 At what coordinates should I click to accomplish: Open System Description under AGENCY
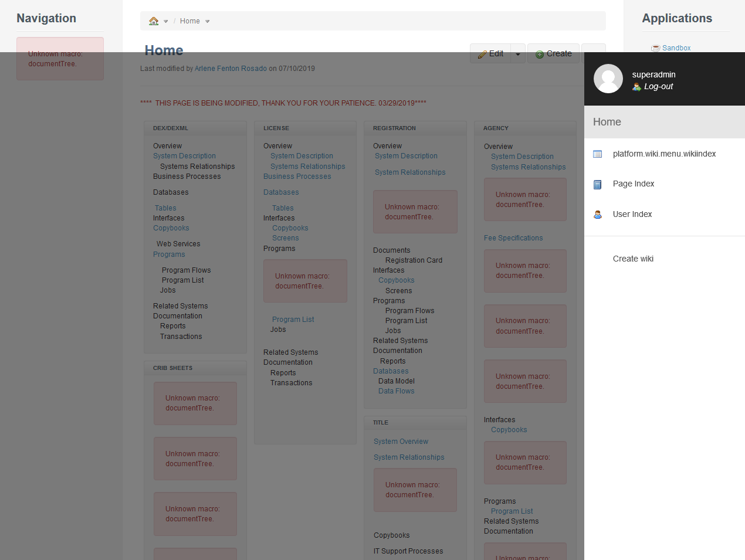pyautogui.click(x=522, y=157)
